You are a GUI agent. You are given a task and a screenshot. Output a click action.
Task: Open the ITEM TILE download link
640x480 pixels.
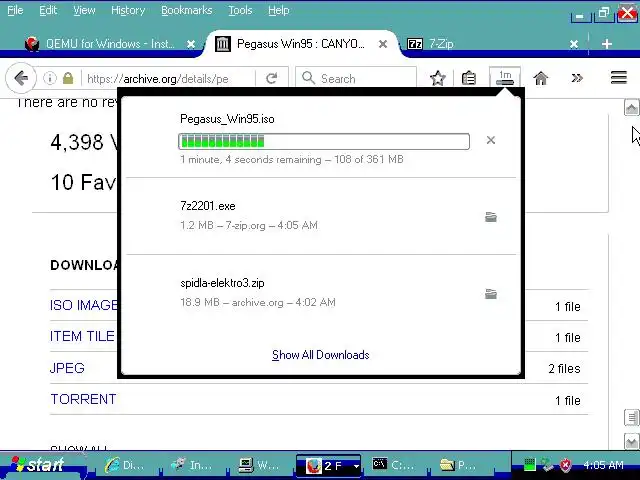click(82, 336)
